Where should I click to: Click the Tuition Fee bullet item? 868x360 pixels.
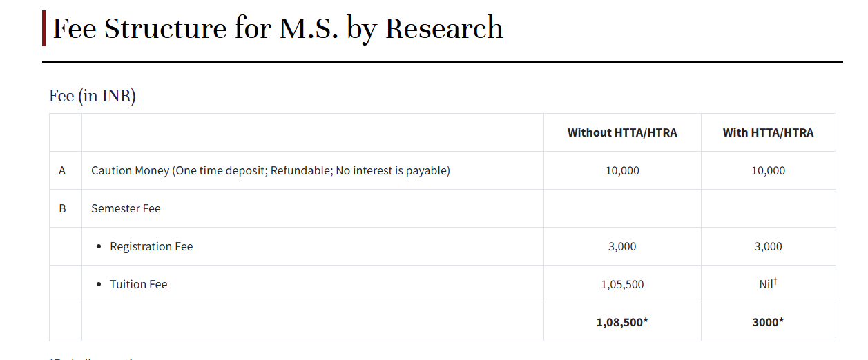(x=138, y=284)
